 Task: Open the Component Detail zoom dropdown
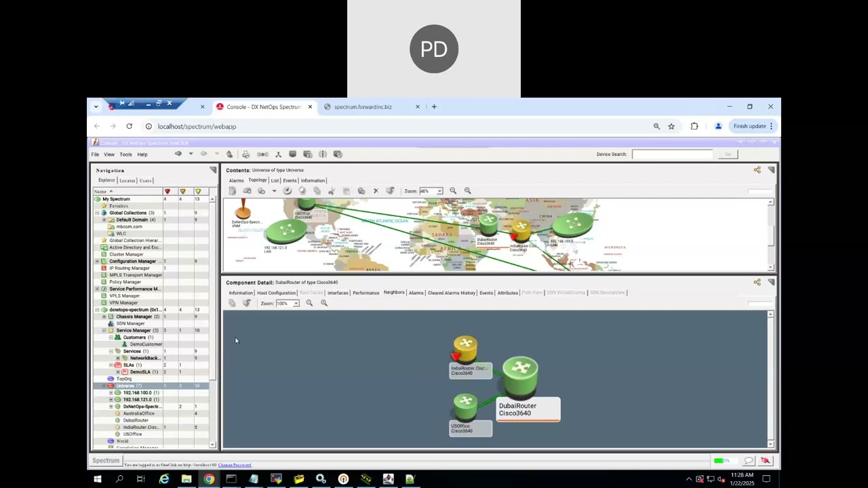tap(296, 303)
